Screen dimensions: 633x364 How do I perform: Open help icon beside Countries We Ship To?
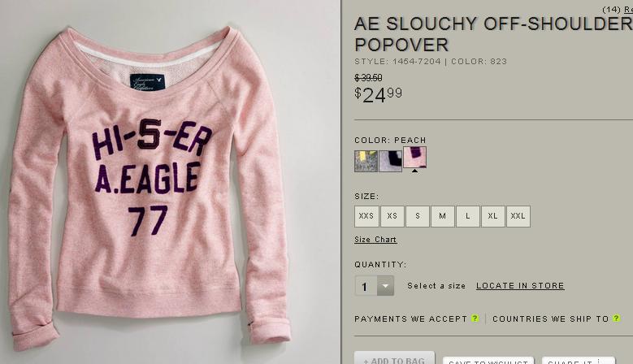point(617,318)
